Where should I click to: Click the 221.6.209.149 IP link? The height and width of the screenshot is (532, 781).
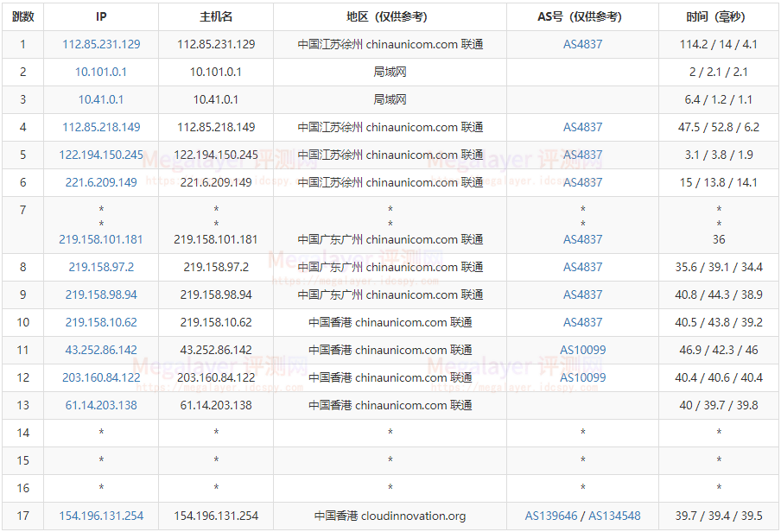[x=101, y=182]
